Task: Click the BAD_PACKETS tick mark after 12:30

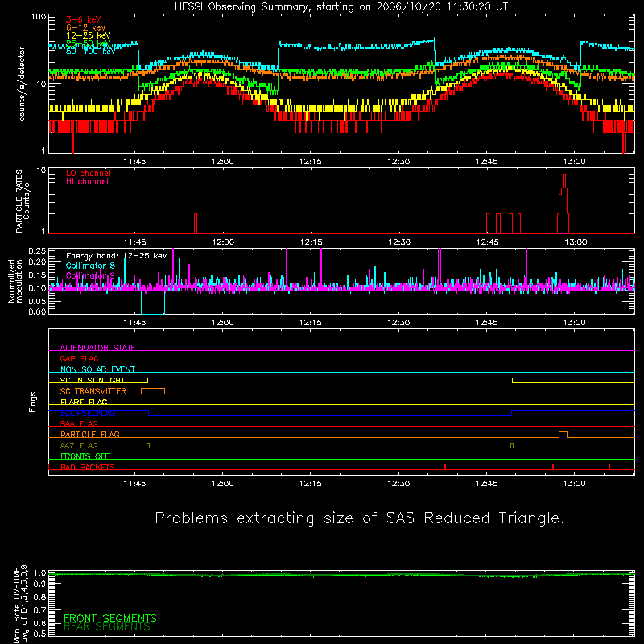Action: click(445, 467)
